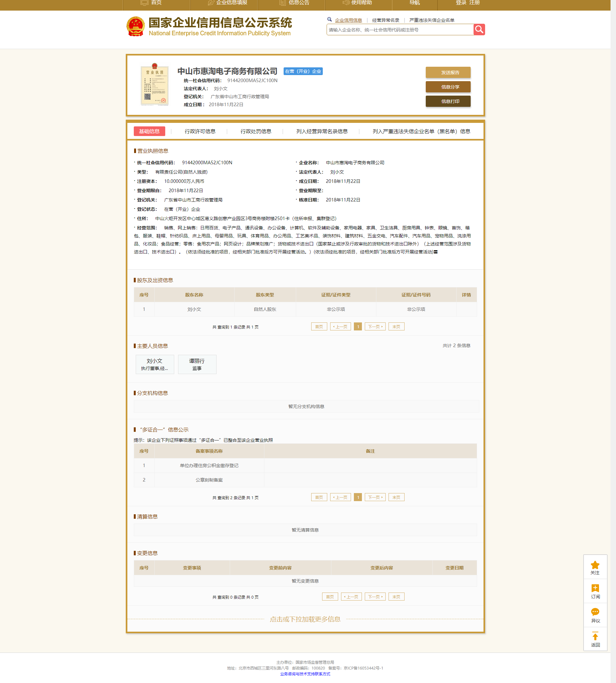
Task: Click 下一页 in 多证合一 pagination
Action: 375,497
